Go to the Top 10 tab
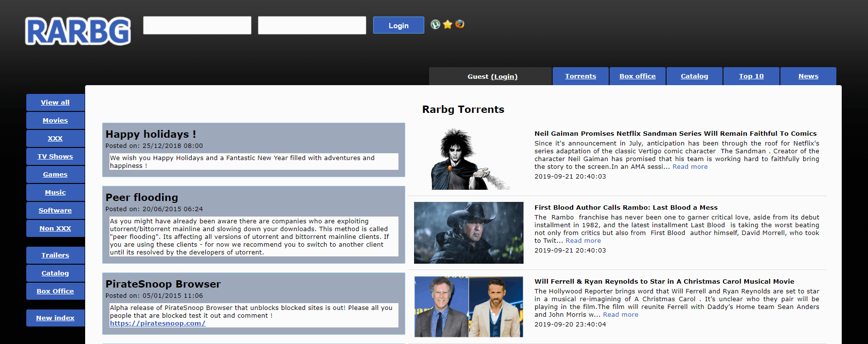This screenshot has height=344, width=868. pos(751,76)
